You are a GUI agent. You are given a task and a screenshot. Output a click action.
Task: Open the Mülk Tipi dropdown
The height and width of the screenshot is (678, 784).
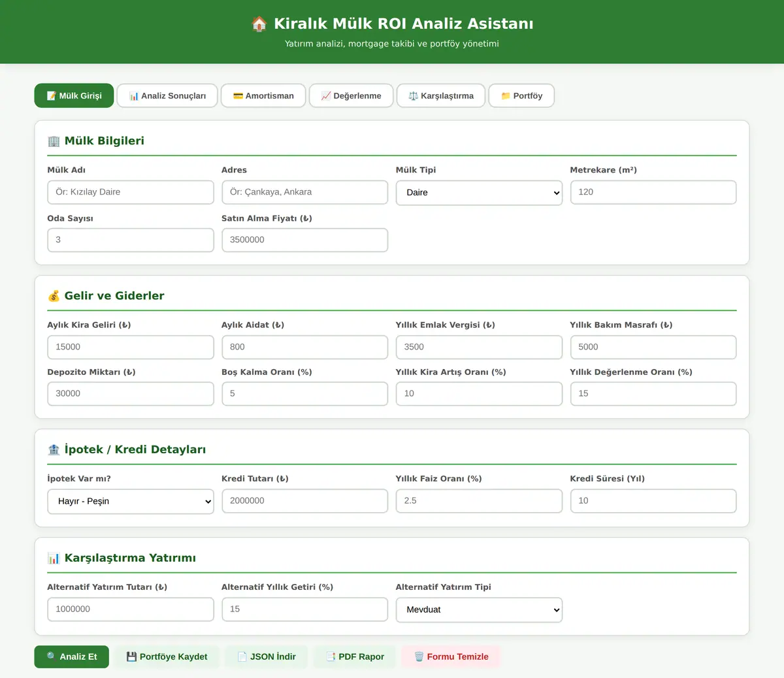[x=479, y=193]
